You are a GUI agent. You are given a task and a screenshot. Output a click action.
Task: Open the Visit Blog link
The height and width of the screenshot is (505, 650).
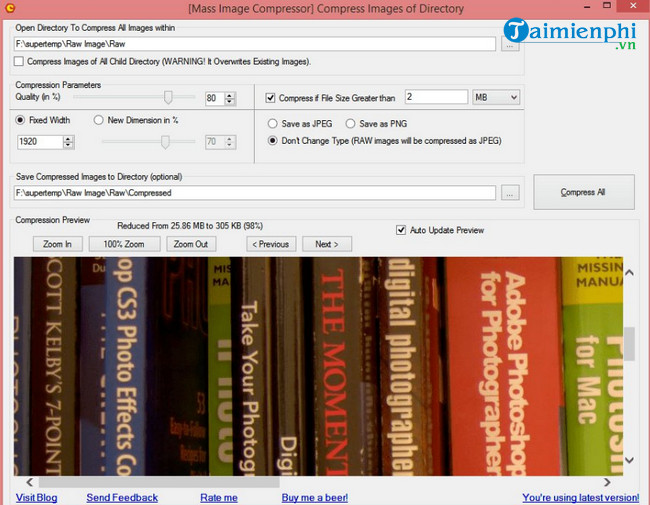tap(36, 498)
